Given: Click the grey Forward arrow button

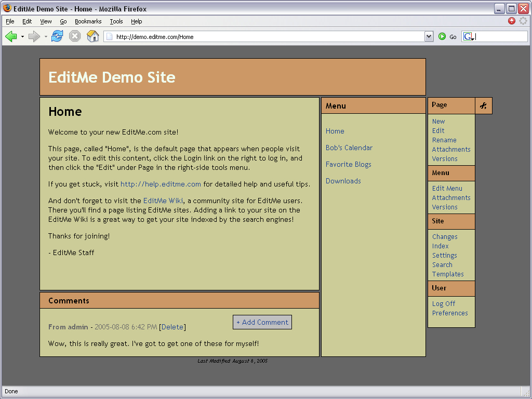Looking at the screenshot, I should point(34,36).
